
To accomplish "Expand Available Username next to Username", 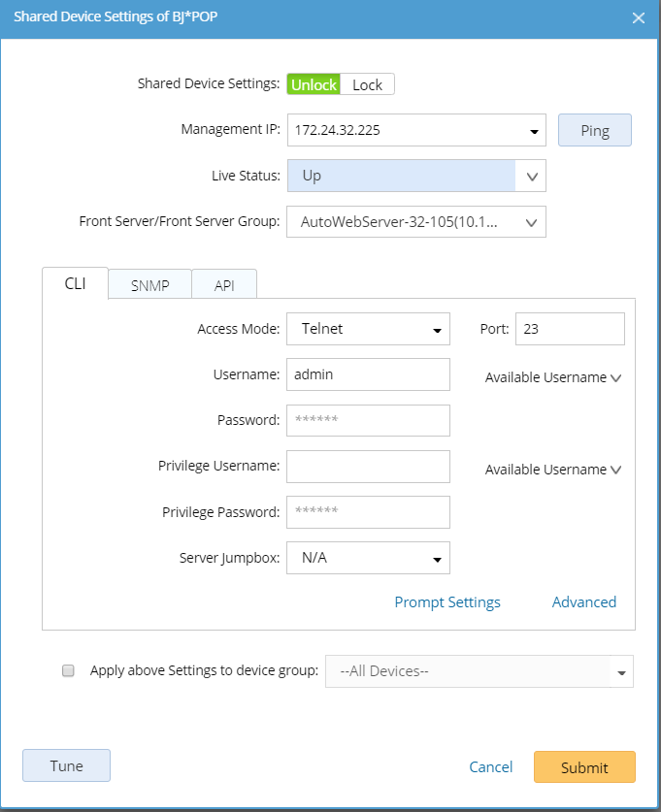I will point(552,378).
